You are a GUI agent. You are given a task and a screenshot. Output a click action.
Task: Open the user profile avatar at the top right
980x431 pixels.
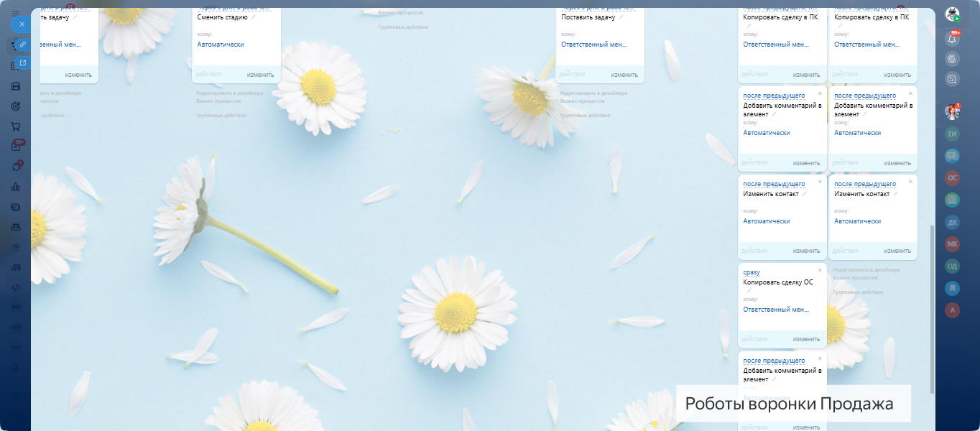[x=952, y=14]
